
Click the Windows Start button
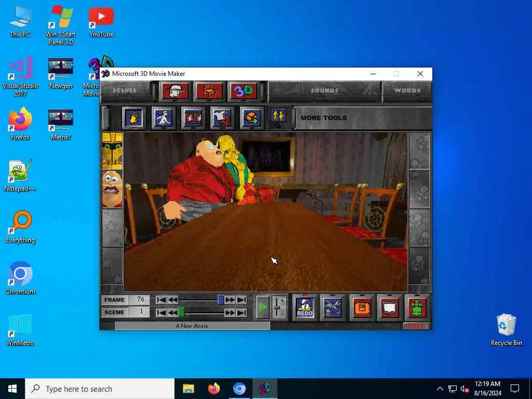click(x=12, y=389)
